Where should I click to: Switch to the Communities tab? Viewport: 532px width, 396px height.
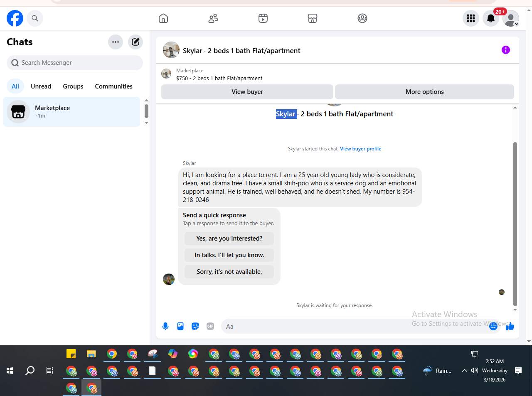pyautogui.click(x=113, y=86)
